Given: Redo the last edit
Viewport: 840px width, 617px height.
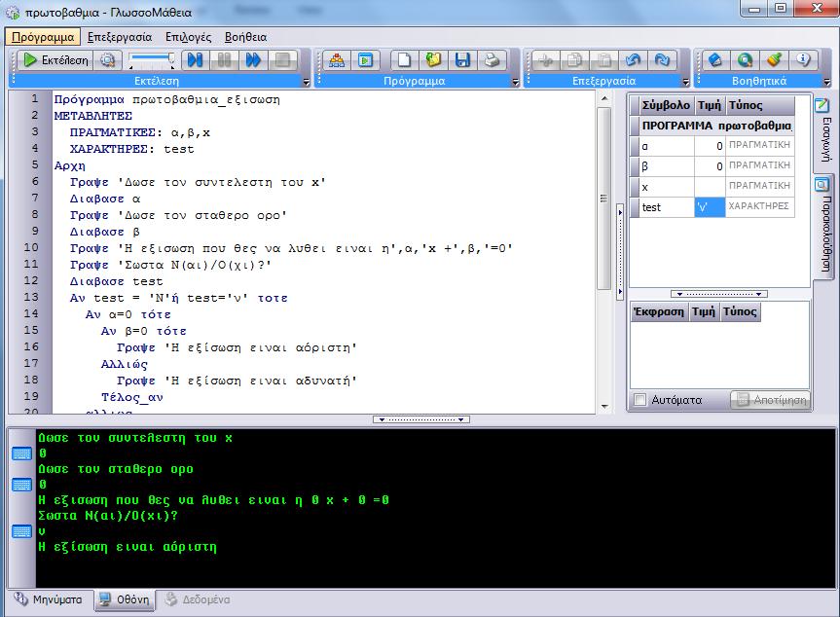Looking at the screenshot, I should [x=662, y=60].
